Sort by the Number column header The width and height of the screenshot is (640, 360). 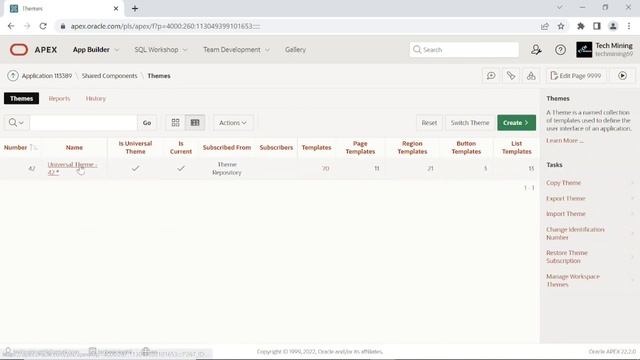(x=16, y=147)
